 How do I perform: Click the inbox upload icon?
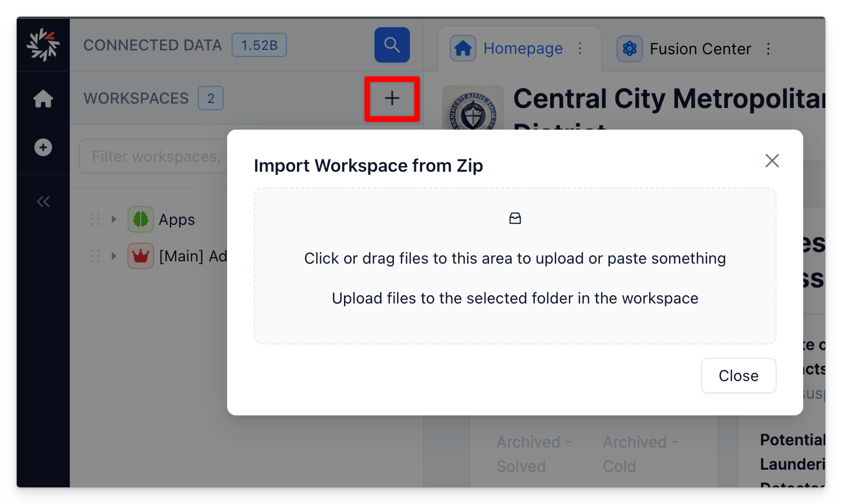click(x=515, y=219)
